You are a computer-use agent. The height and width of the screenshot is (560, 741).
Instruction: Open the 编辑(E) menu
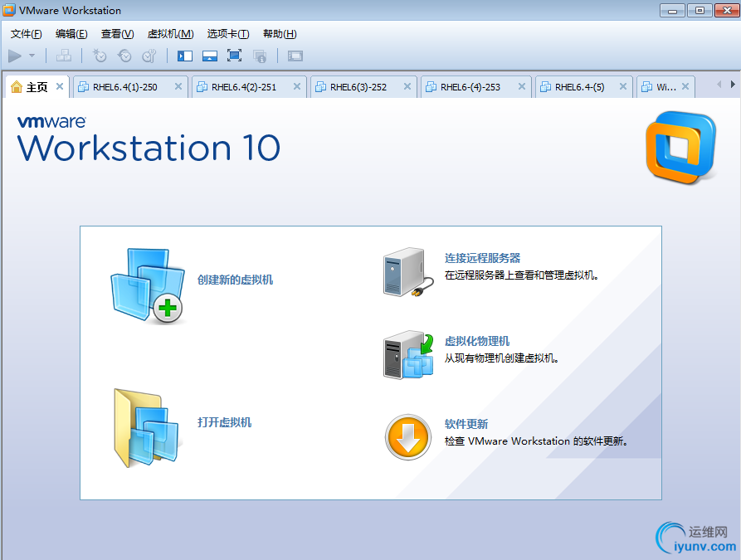click(x=71, y=34)
